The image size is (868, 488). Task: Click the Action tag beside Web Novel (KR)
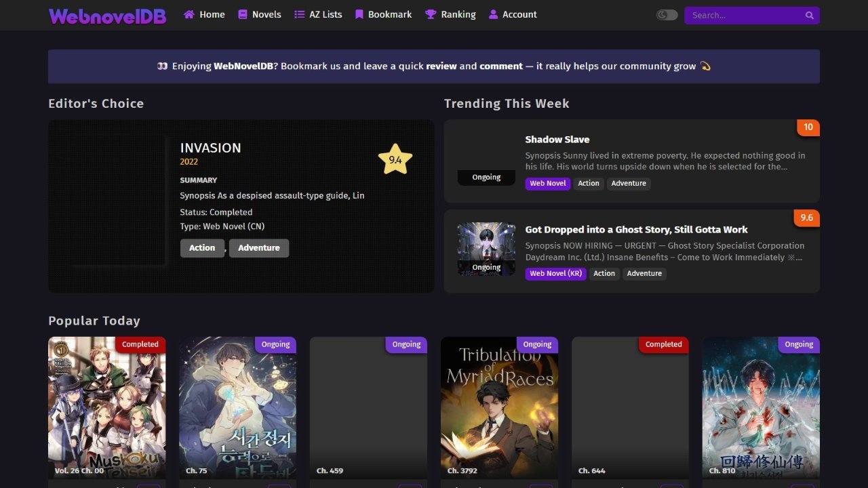click(x=604, y=274)
